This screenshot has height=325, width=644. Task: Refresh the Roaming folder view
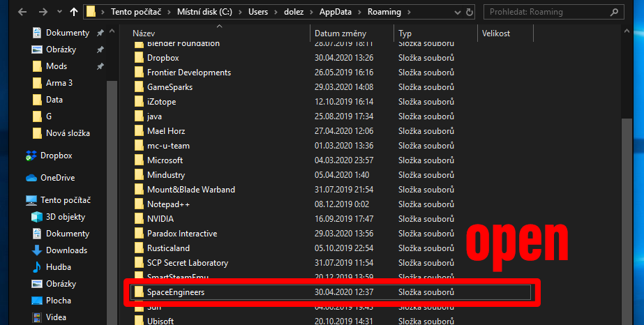point(470,13)
